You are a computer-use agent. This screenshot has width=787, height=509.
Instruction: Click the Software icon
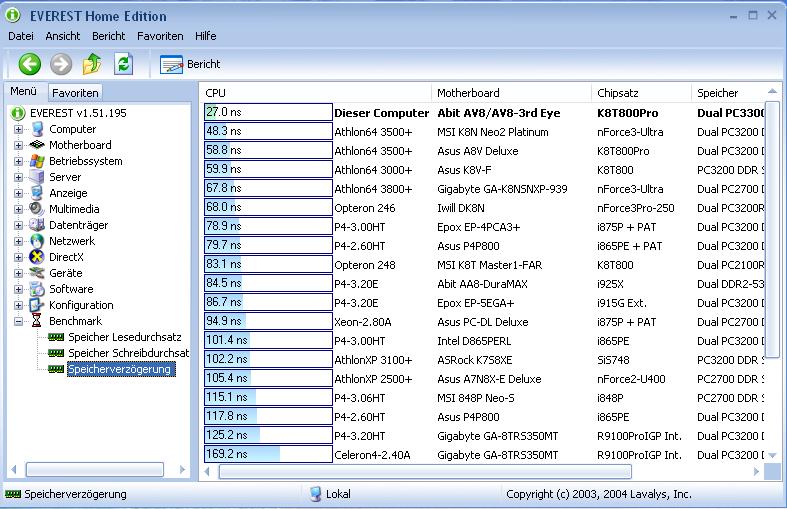tap(37, 289)
